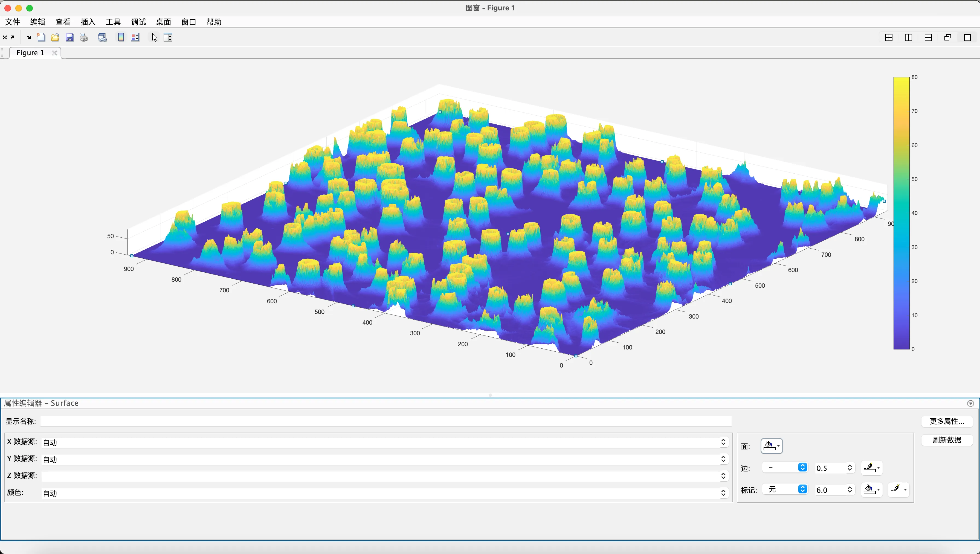Open the 边 line style dropdown
Viewport: 980px width, 554px height.
pos(785,468)
